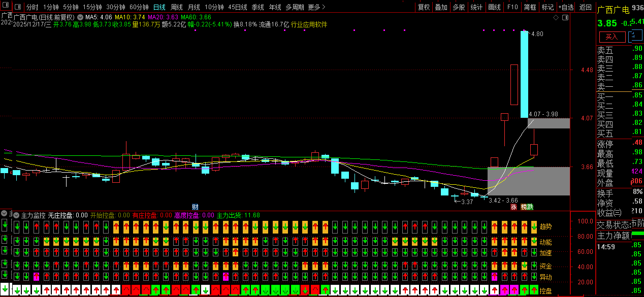The height and width of the screenshot is (297, 644).
Task: Click the 财 finance marker on the chart
Action: (195, 207)
